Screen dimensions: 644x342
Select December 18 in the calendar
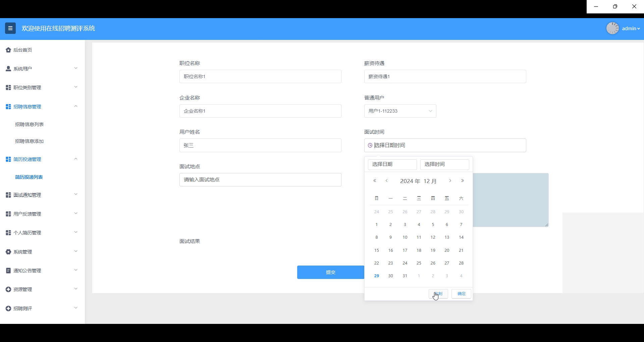pyautogui.click(x=419, y=250)
